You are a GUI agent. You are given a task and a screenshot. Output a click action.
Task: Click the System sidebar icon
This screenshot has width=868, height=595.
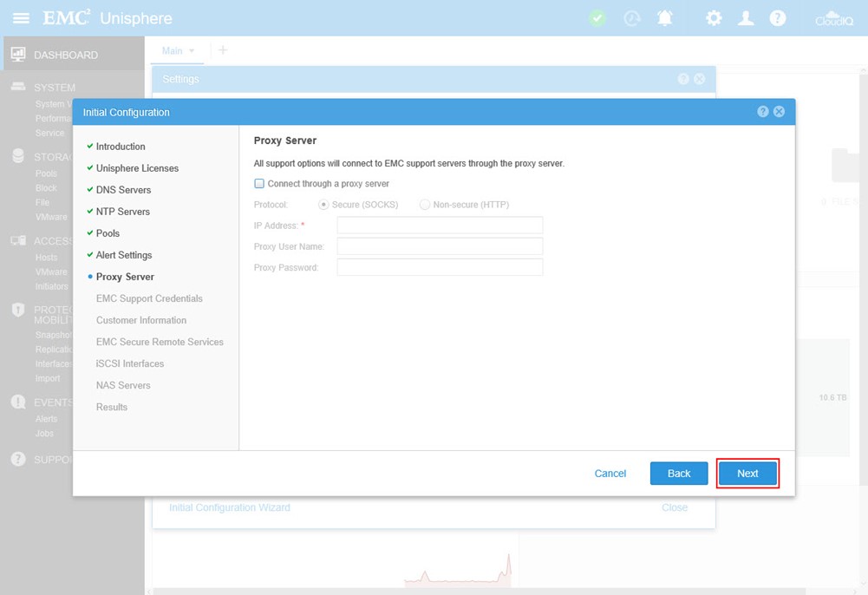coord(18,87)
